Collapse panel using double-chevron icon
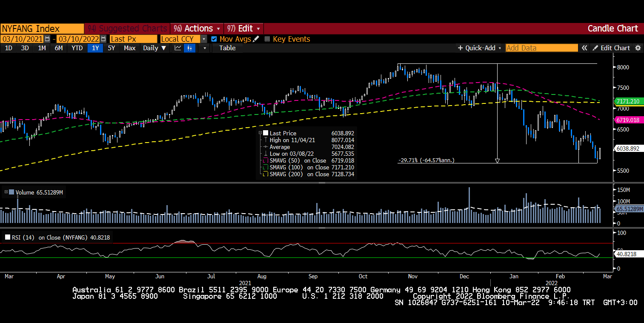 tap(585, 48)
